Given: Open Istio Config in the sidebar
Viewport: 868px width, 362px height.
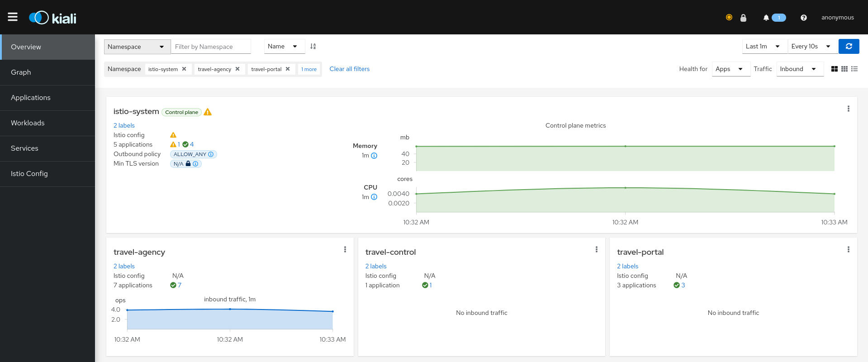Looking at the screenshot, I should (29, 174).
